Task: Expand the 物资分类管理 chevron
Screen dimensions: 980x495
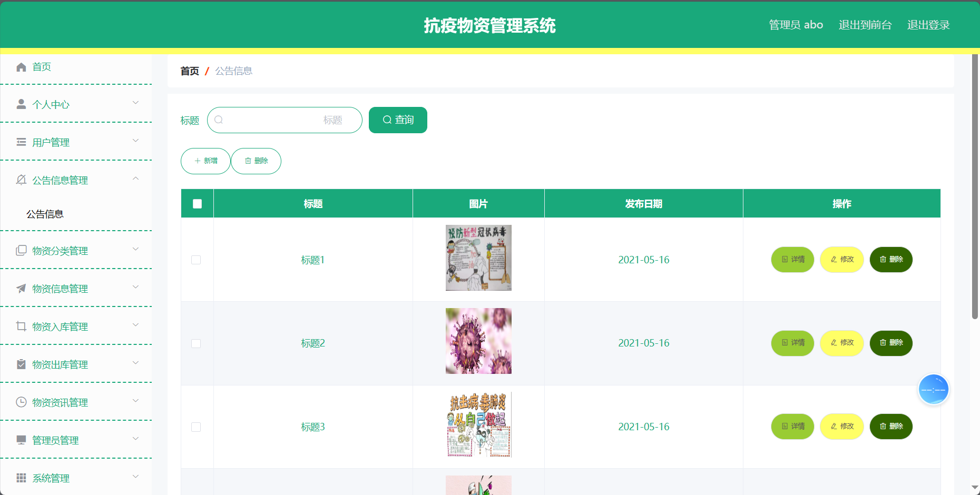Action: 135,250
